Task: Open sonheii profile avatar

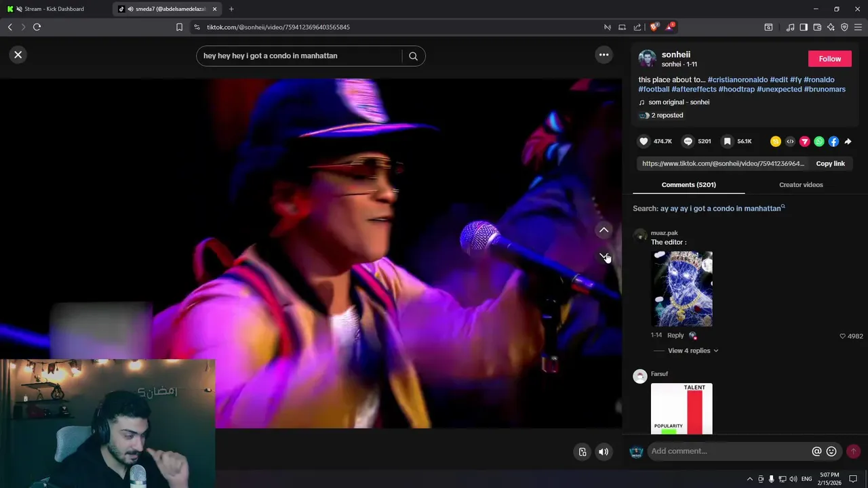Action: 647,58
